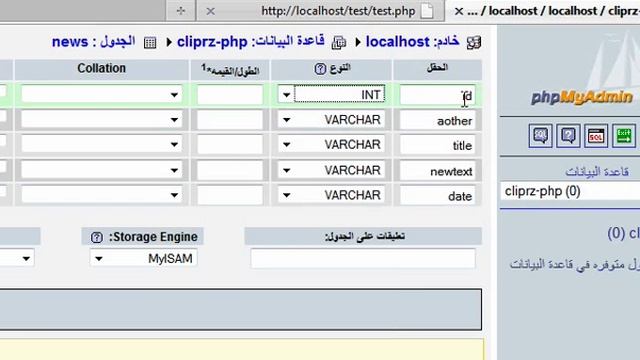The height and width of the screenshot is (360, 640).
Task: Click the database icon beside cliprz-php breadcrumb
Action: point(339,42)
